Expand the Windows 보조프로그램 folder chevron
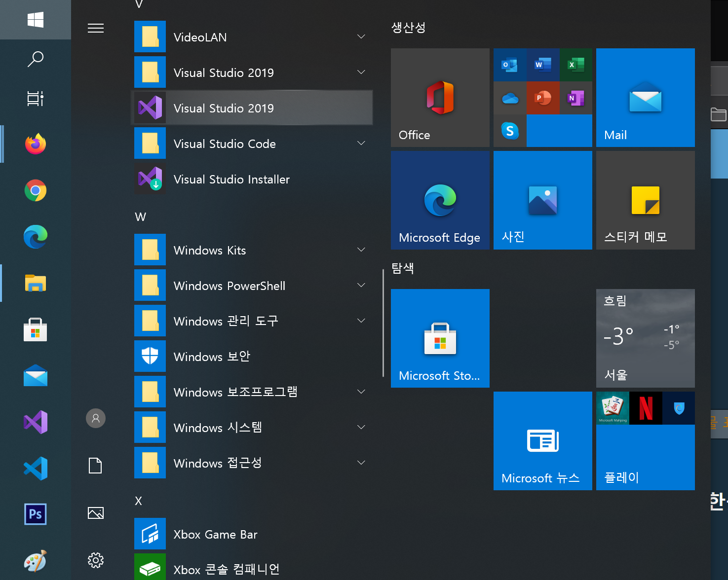The image size is (728, 580). pyautogui.click(x=361, y=392)
